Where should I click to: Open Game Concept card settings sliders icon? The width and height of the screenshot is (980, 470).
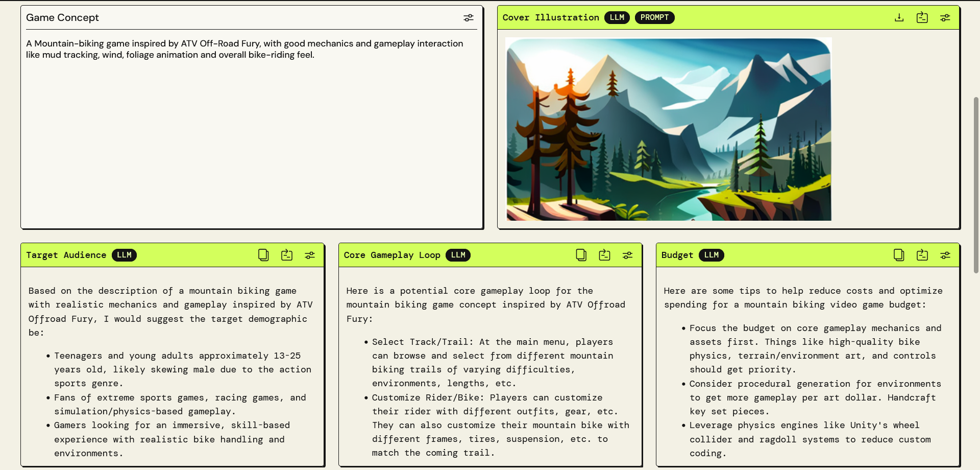pos(468,18)
